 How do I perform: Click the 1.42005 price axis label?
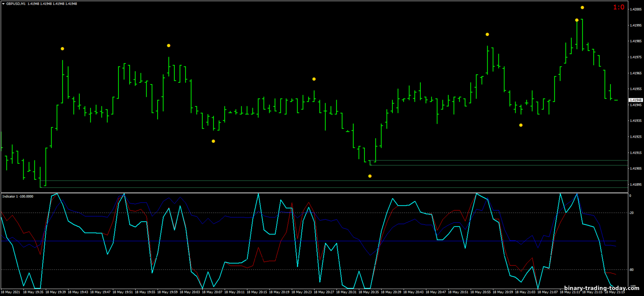tap(635, 9)
